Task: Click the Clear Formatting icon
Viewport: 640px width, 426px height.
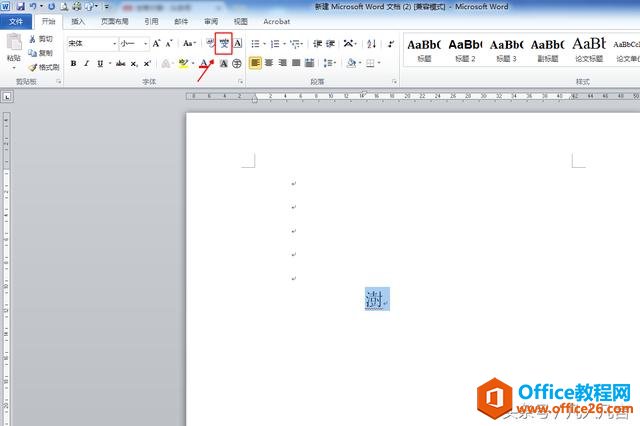Action: (210, 43)
